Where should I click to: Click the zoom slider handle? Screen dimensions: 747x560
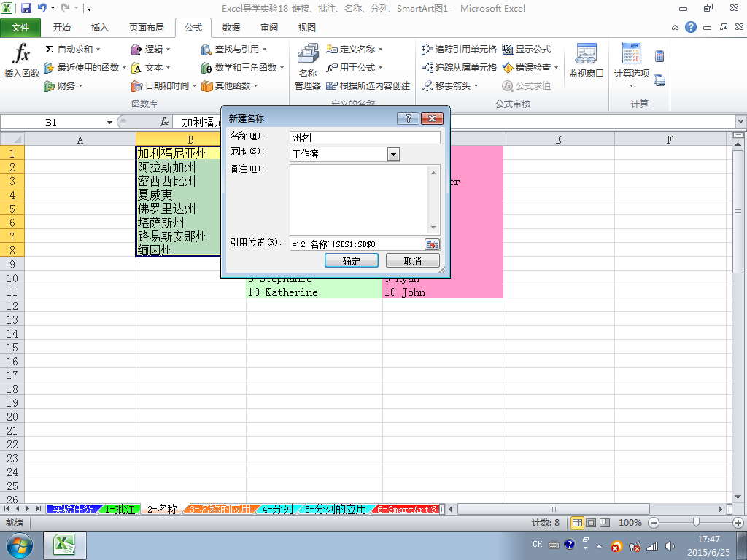click(696, 523)
